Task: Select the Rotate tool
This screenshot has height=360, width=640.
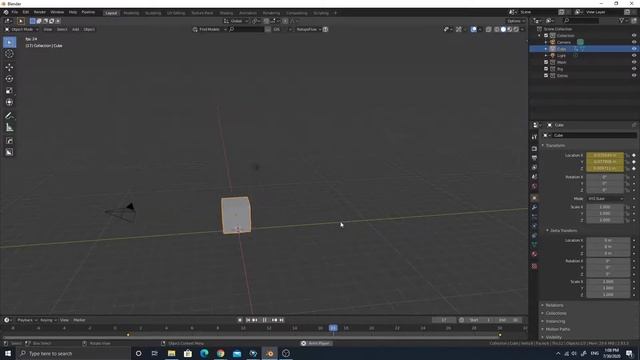Action: pyautogui.click(x=9, y=79)
